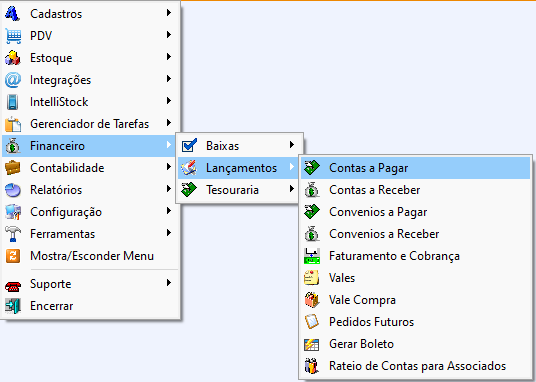Expand the IntelliStock submenu arrow
Viewport: 536px width, 382px height.
pyautogui.click(x=169, y=101)
